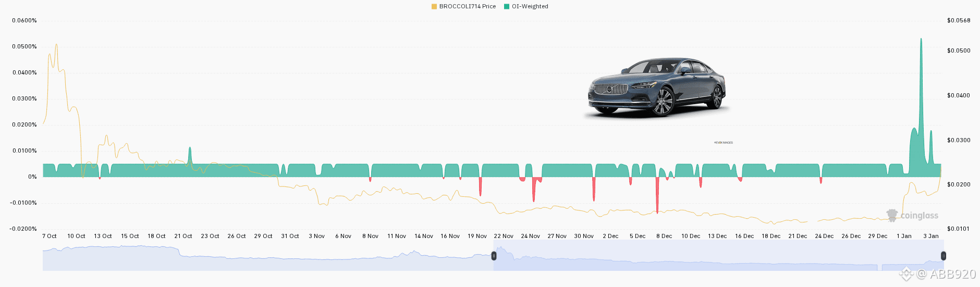Image resolution: width=980 pixels, height=287 pixels.
Task: Click the $0.0300 right axis label
Action: coord(959,140)
